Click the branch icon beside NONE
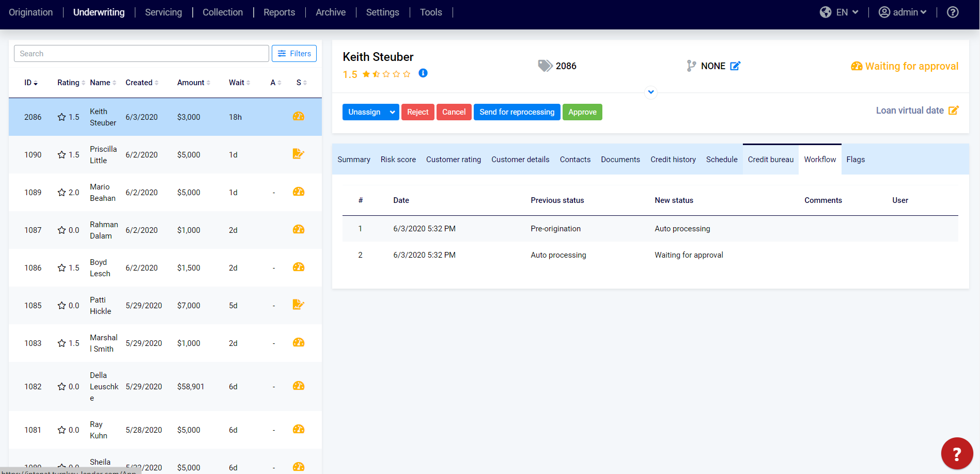980x474 pixels. 691,66
